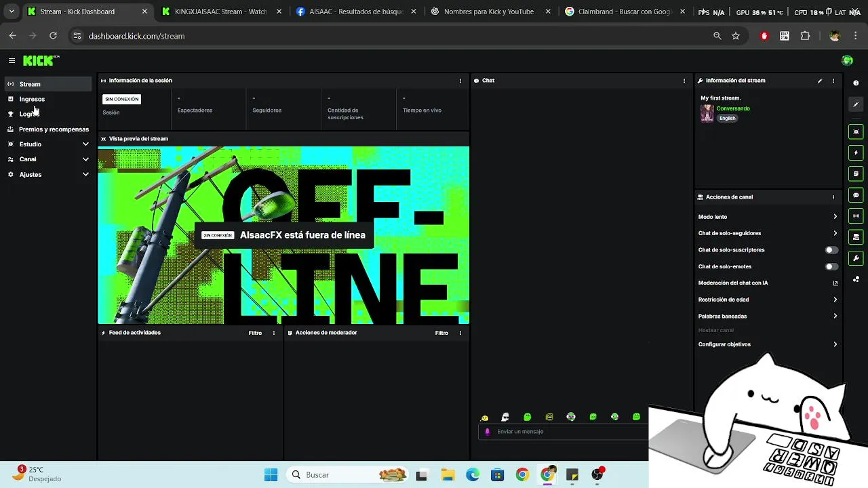Open Configurar objetivos settings arrow
This screenshot has width=868, height=488.
point(835,344)
